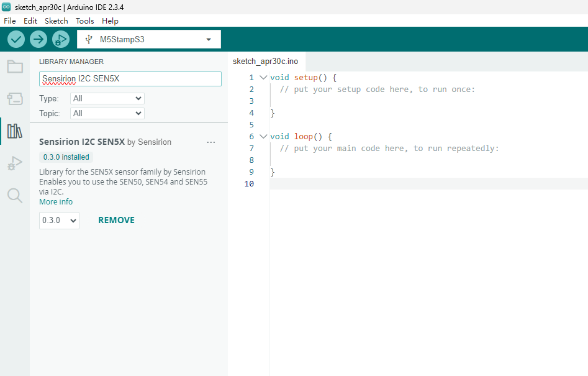Click the REMOVE library button

point(116,220)
